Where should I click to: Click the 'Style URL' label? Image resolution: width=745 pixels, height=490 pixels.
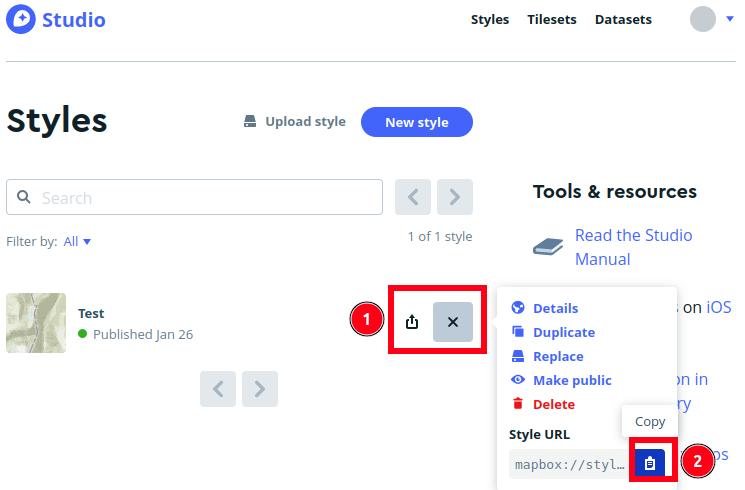pyautogui.click(x=539, y=434)
